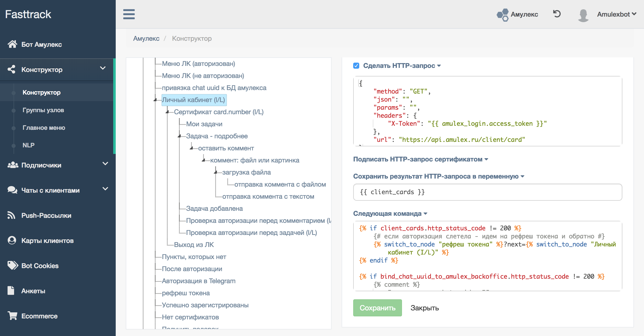Click the refresh arrow icon in header
644x336 pixels.
pos(557,14)
